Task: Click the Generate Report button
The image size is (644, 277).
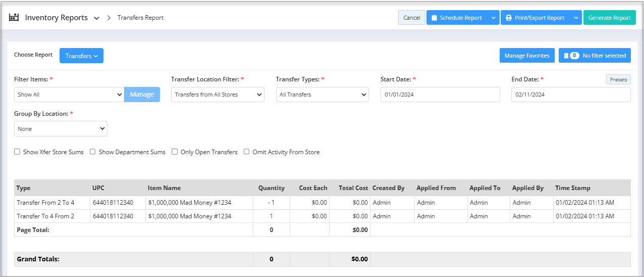Action: pyautogui.click(x=609, y=18)
